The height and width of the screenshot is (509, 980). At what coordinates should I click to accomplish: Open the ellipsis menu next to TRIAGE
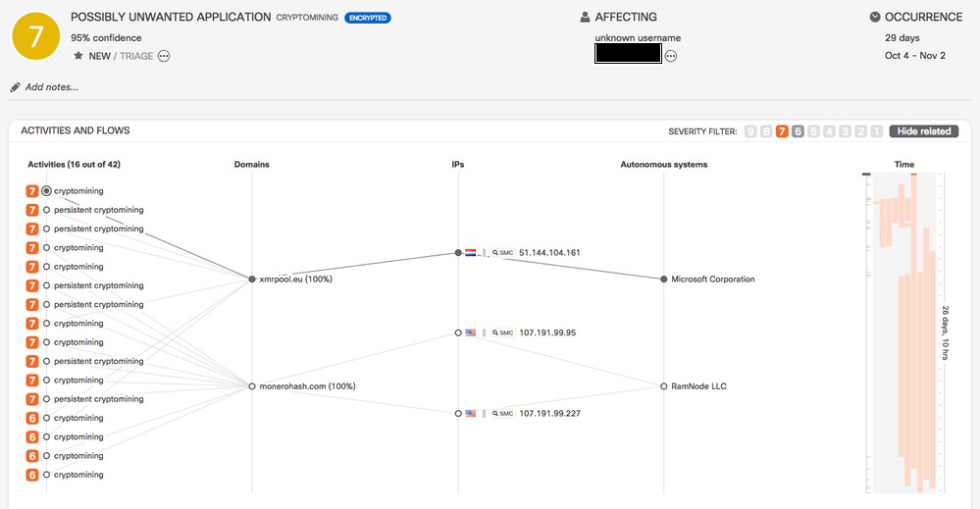coord(164,56)
